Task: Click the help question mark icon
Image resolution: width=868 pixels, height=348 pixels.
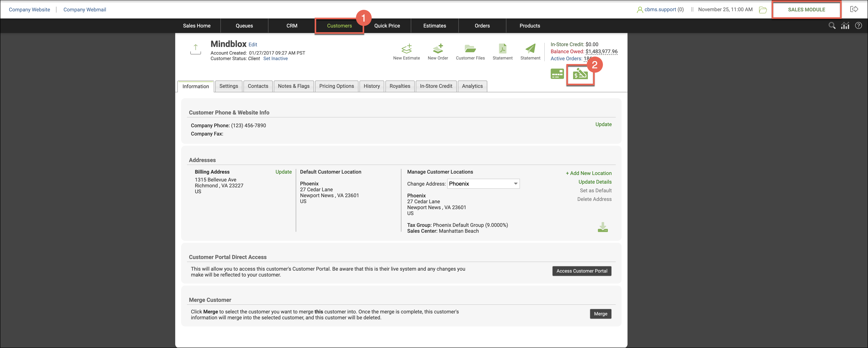Action: [x=858, y=26]
